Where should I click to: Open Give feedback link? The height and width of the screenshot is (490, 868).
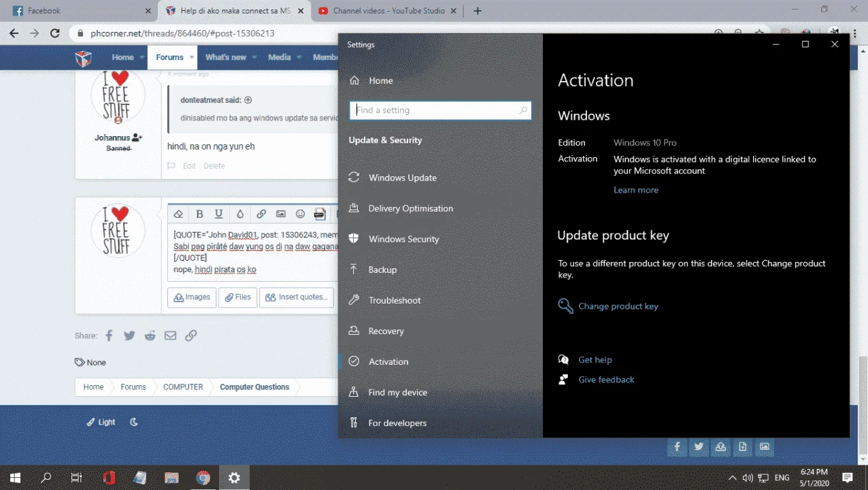coord(605,380)
